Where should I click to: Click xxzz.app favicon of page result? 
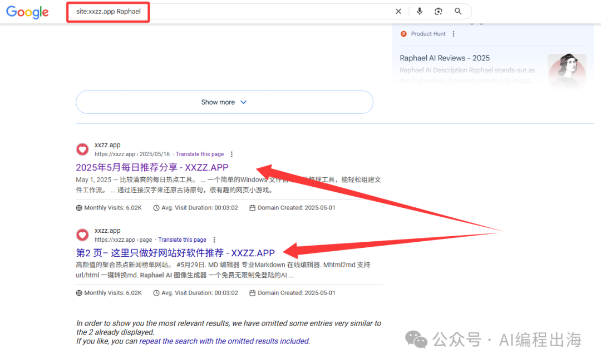[82, 235]
